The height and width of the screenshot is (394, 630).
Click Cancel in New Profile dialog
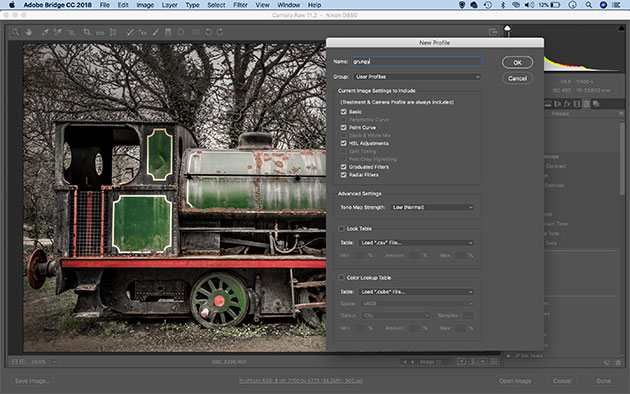(x=518, y=78)
